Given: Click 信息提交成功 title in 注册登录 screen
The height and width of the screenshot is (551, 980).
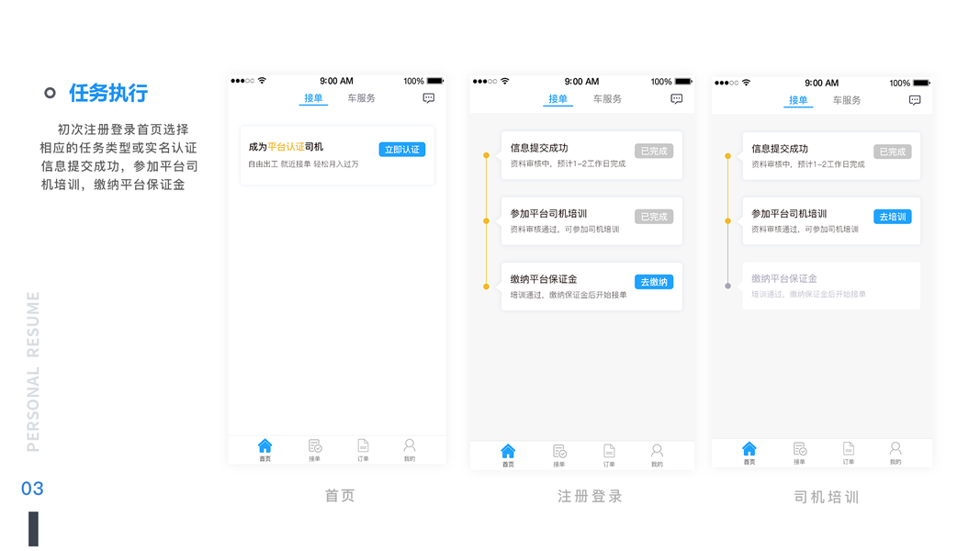Looking at the screenshot, I should [539, 148].
